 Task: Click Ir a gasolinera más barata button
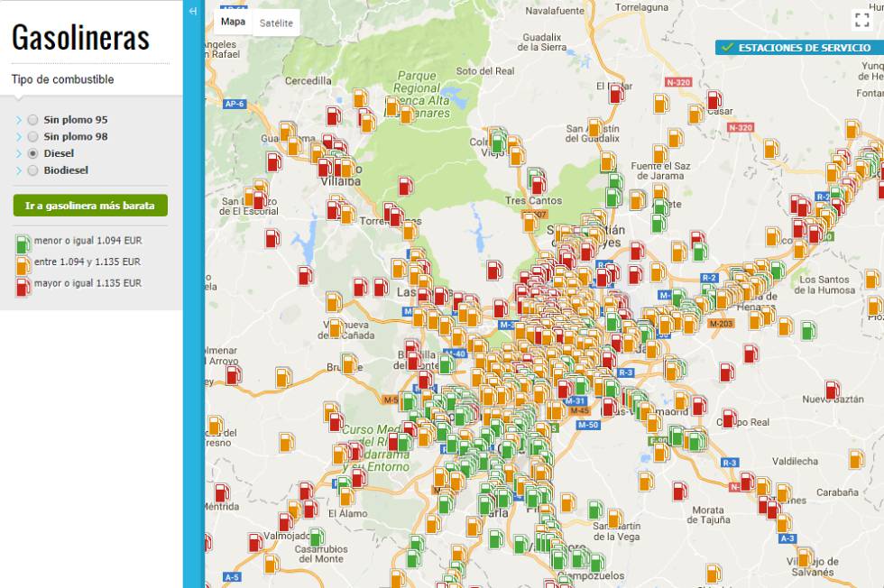coord(90,206)
